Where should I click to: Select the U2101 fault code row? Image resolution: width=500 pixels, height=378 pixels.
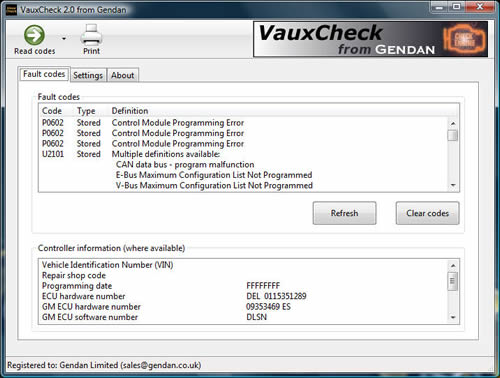tap(243, 154)
